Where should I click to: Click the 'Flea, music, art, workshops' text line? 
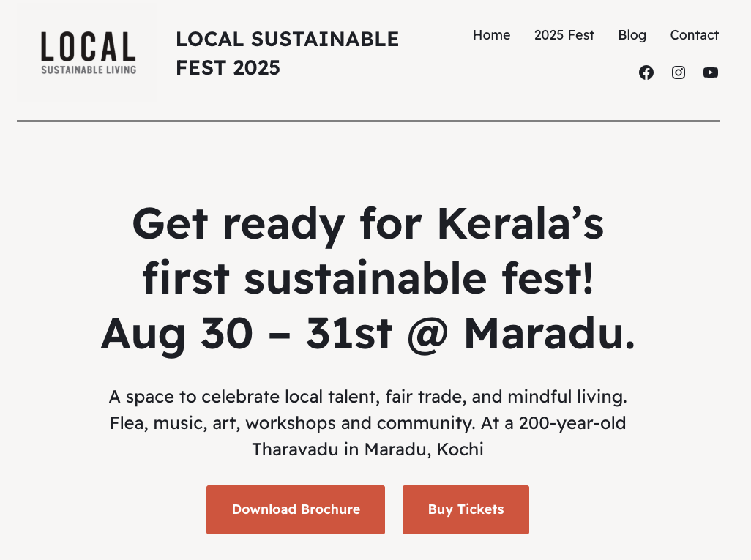367,423
